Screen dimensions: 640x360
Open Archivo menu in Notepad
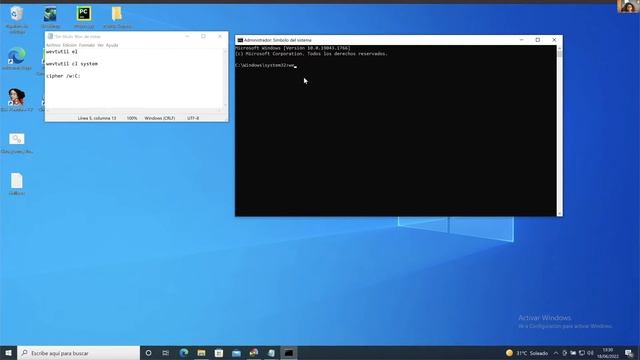(x=53, y=45)
